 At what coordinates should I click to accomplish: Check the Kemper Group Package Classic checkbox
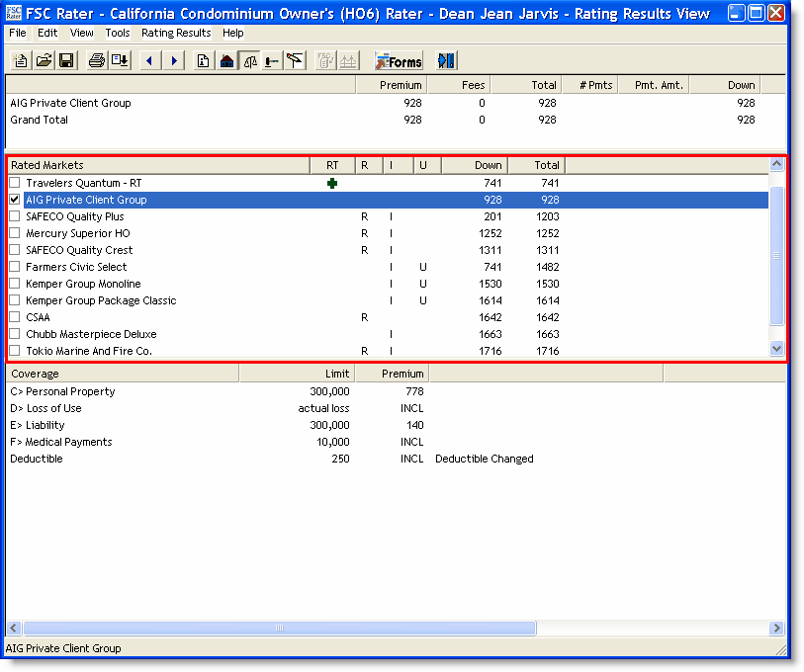(15, 300)
